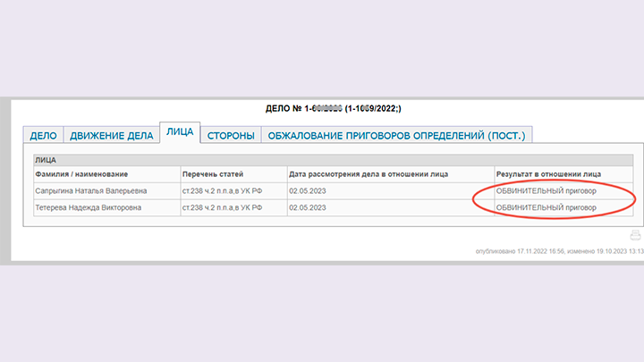Click ОБВИНИТЕЛЬНЫЙ приговор result for Тетерева

[546, 207]
